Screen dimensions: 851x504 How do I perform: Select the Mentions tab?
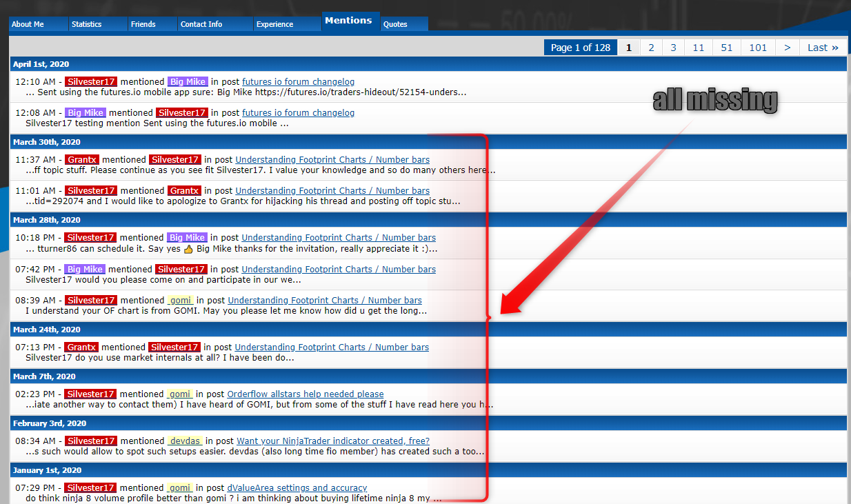tap(351, 21)
